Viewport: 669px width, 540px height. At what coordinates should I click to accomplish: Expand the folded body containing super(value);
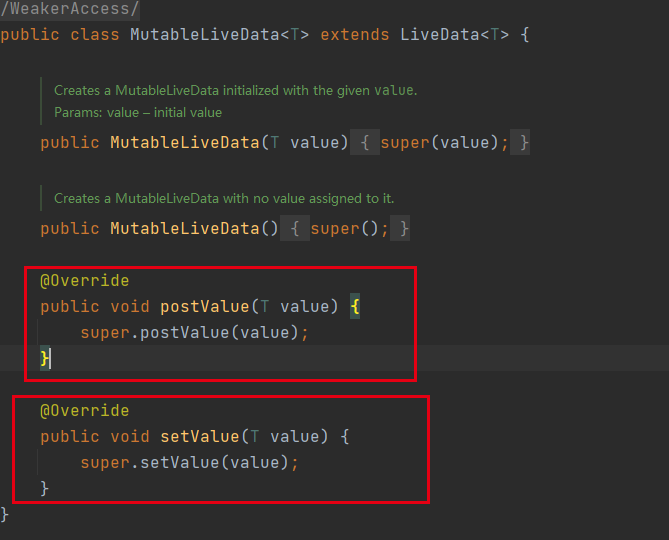pos(440,142)
